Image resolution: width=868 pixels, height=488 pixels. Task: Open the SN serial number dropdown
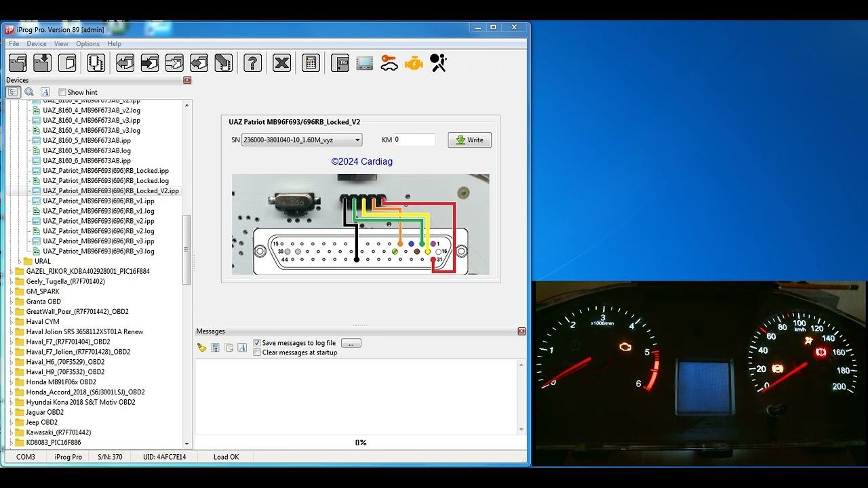coord(357,140)
